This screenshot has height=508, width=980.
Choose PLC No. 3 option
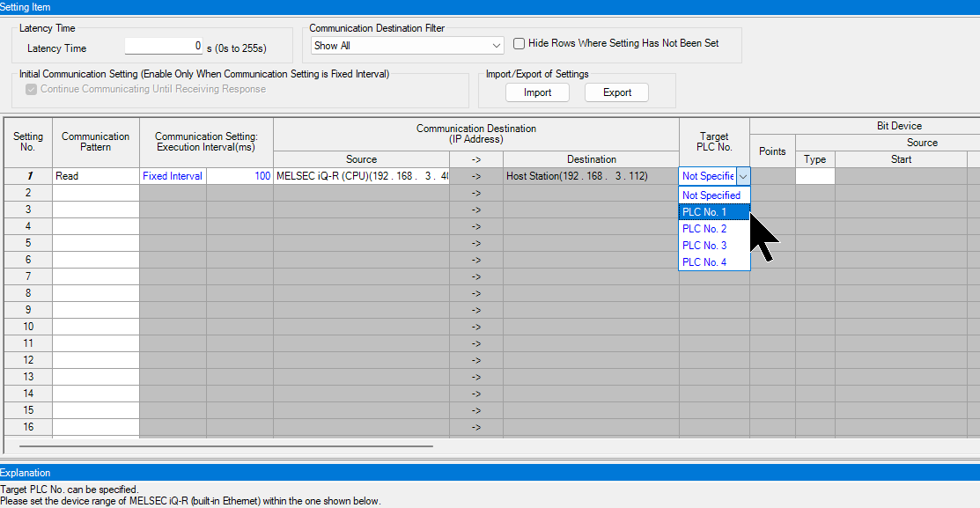(714, 246)
